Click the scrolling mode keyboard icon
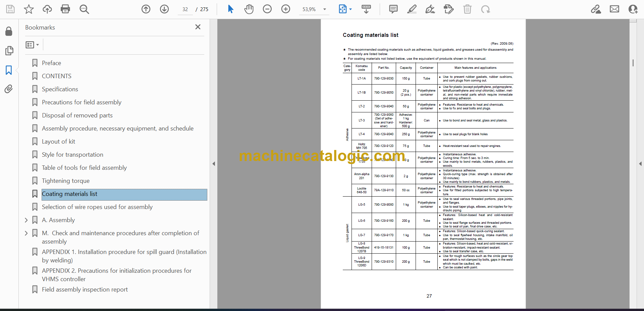This screenshot has height=311, width=644. tap(366, 9)
